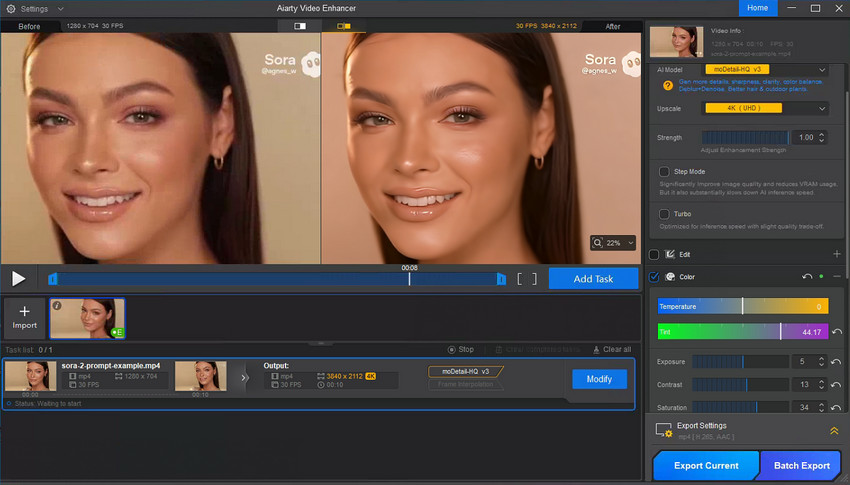The image size is (850, 485).
Task: Adjust the Saturation slider
Action: tap(740, 408)
